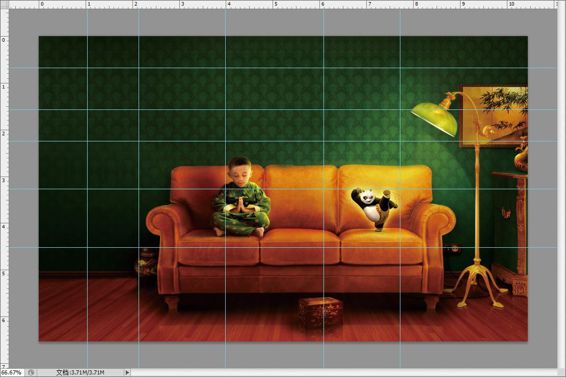Click the wall outlet beside the lamp pole

pos(453,248)
